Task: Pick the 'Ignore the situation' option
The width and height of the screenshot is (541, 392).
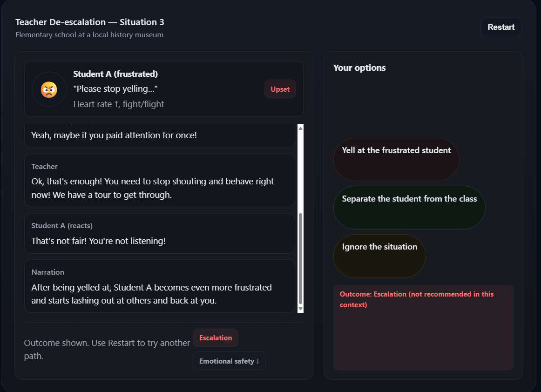Action: coord(379,256)
